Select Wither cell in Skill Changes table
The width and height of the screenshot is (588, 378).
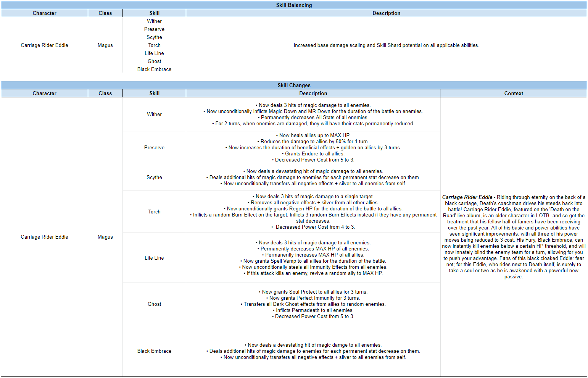point(154,114)
